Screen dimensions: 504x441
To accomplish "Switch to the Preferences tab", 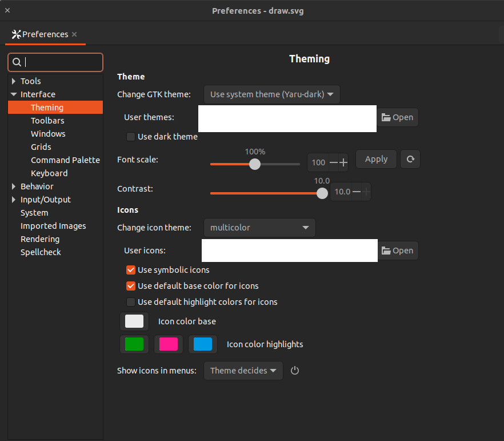I will (x=45, y=34).
